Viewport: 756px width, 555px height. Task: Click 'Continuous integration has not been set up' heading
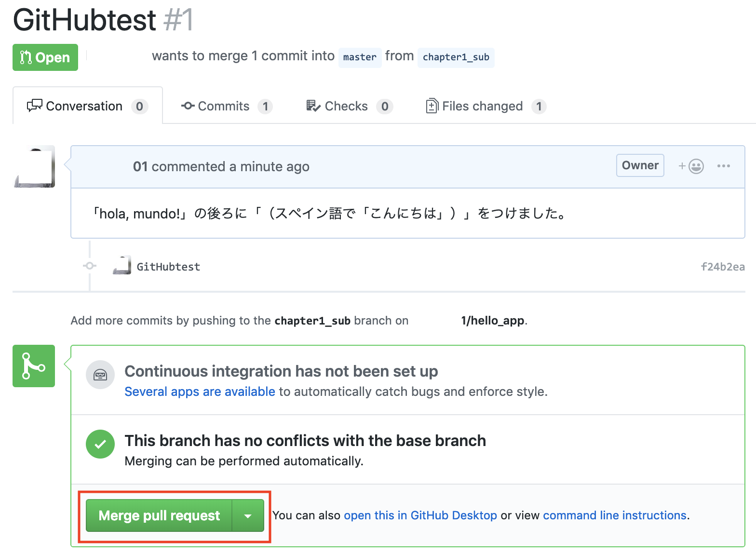(281, 371)
